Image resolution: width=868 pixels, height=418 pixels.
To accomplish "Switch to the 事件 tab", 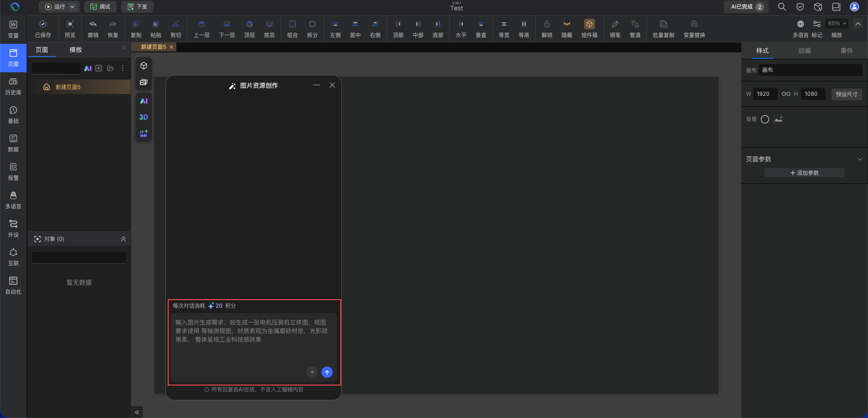I will click(x=847, y=51).
